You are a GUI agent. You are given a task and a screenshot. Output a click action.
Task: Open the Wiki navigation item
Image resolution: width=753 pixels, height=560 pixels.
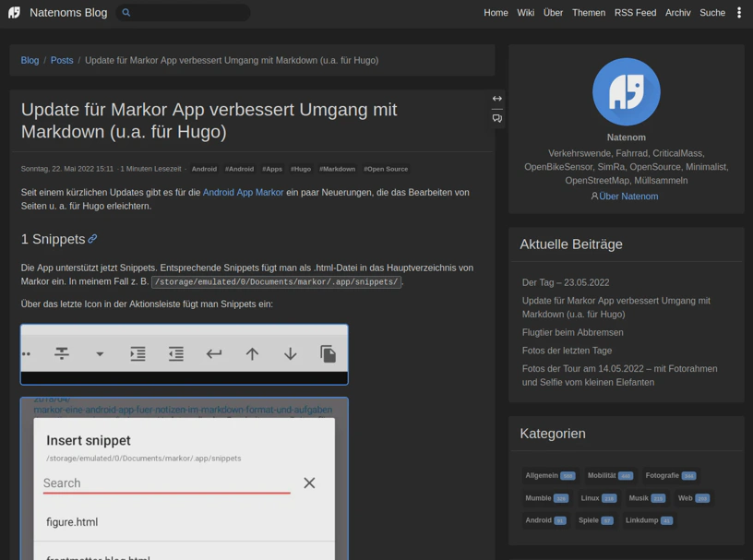click(x=525, y=13)
